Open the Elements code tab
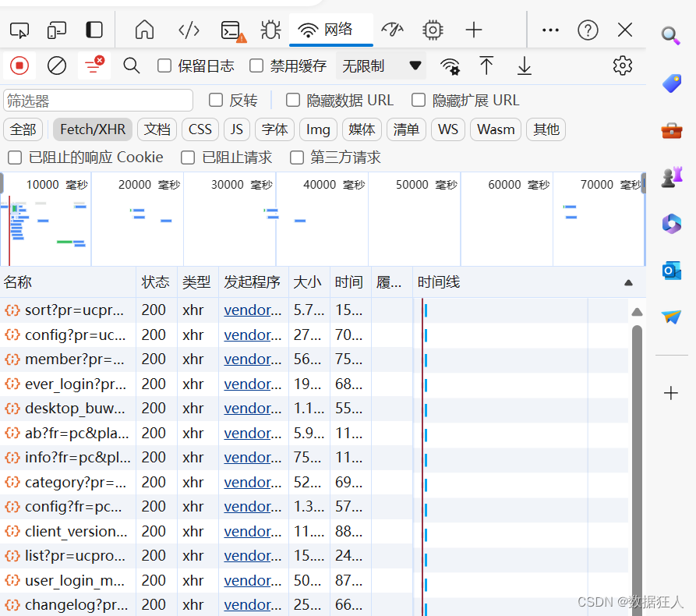The image size is (696, 616). point(189,30)
